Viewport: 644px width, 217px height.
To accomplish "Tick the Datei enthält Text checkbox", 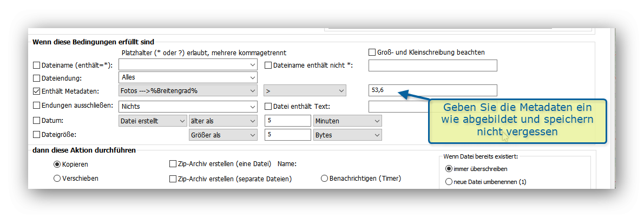I will 268,106.
